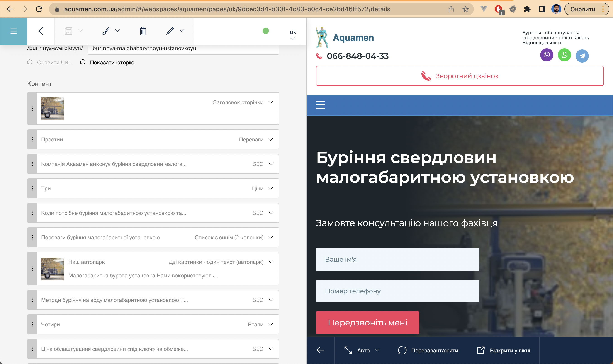Click the URL slug input field

(183, 48)
